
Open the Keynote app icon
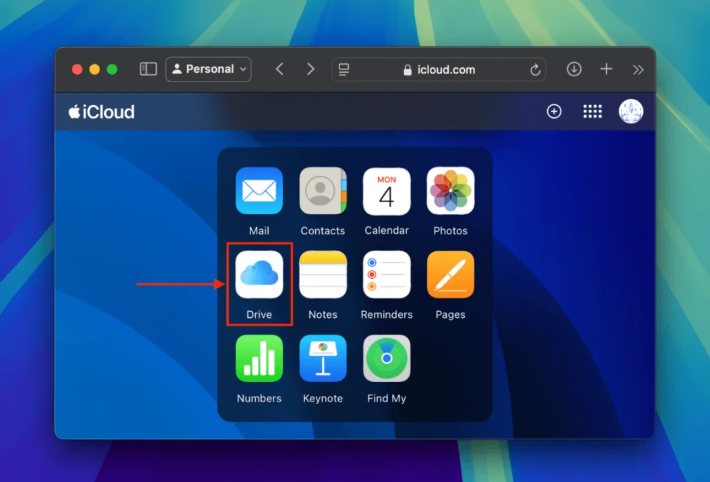point(323,358)
